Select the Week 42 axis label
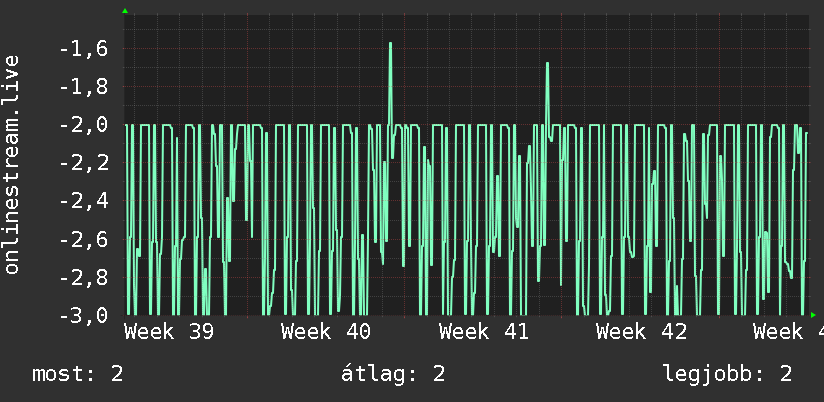824x402 pixels. point(641,332)
